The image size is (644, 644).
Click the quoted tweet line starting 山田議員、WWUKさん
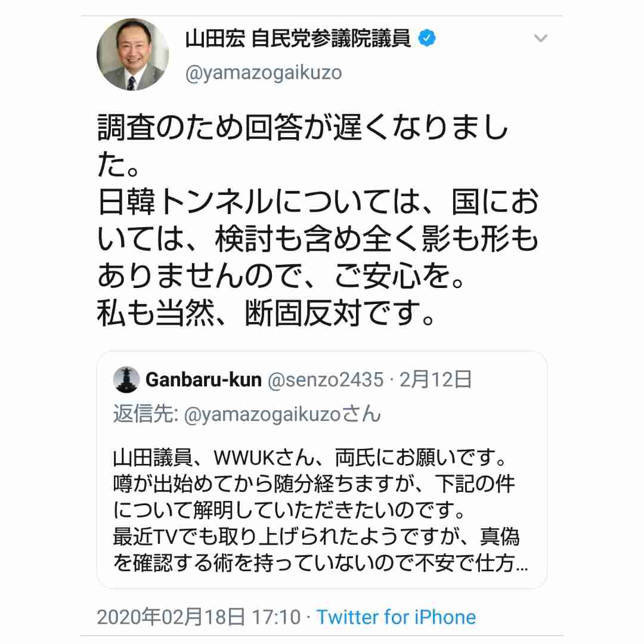tap(310, 457)
